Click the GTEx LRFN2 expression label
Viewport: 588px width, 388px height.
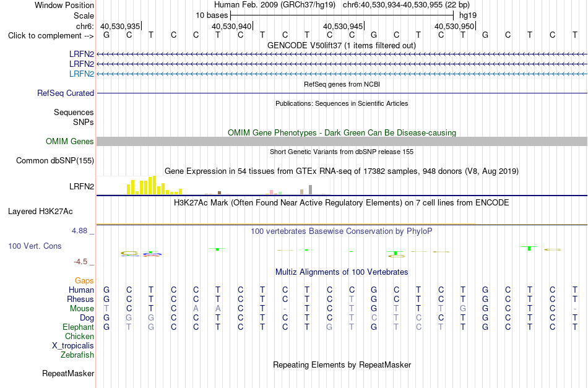click(81, 186)
